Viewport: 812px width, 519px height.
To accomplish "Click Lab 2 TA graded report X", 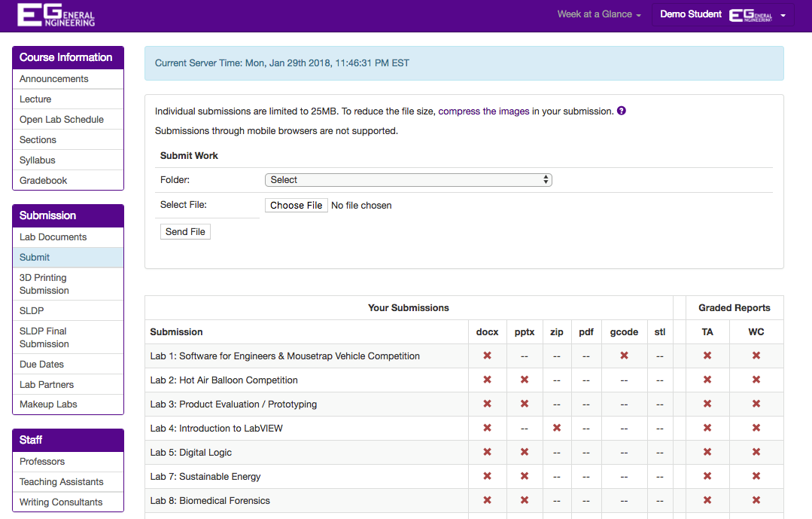I will [707, 380].
